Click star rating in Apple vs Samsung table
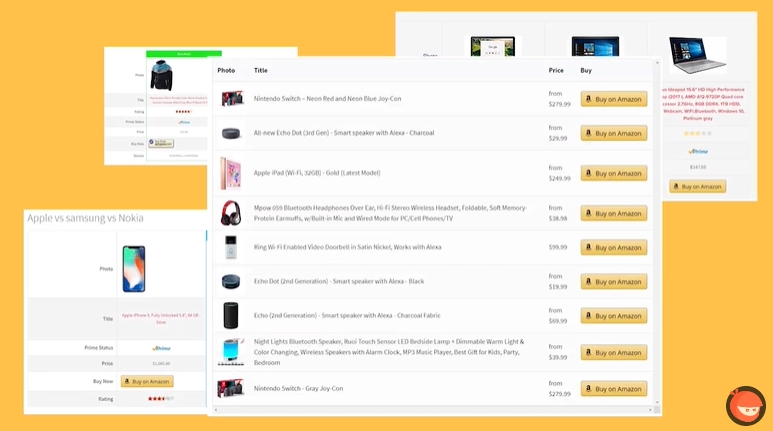 (x=161, y=398)
